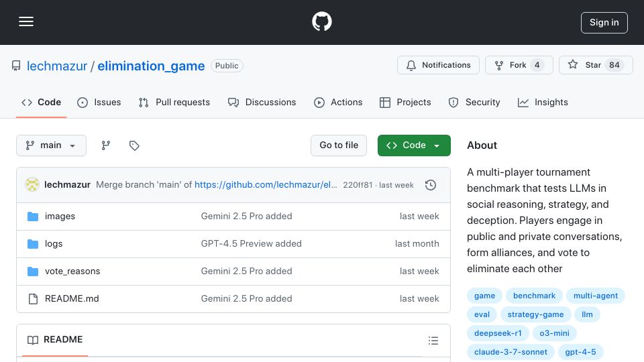The width and height of the screenshot is (644, 362).
Task: View branches via the branch icon
Action: pyautogui.click(x=106, y=145)
